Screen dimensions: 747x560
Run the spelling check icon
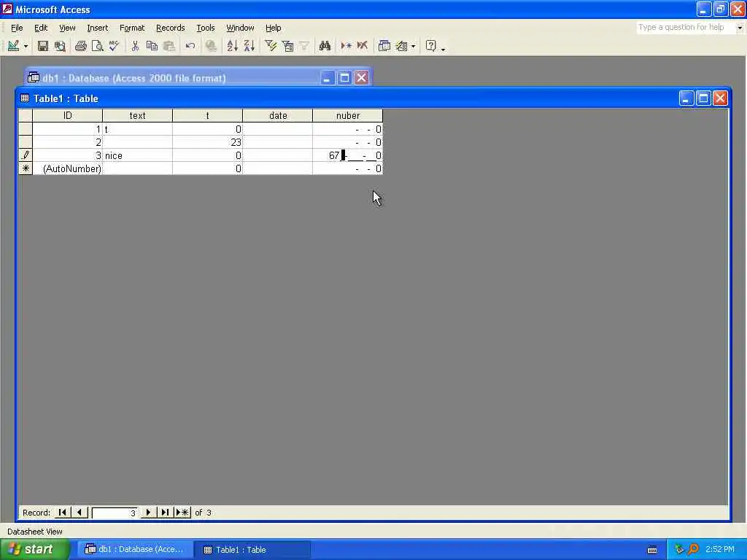(115, 46)
